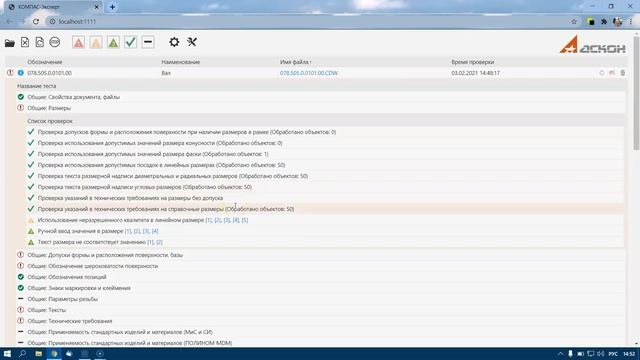Toggle the green triangle notice filter

pos(113,42)
